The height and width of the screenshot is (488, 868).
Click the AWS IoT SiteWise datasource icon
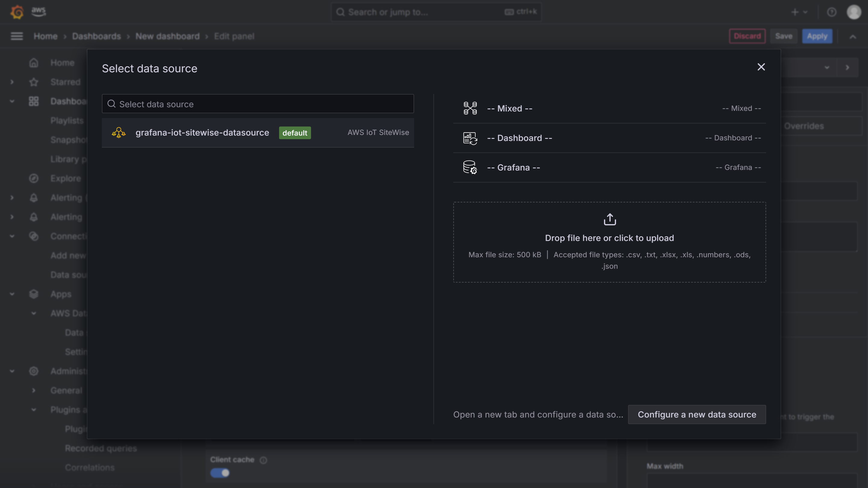pyautogui.click(x=119, y=133)
